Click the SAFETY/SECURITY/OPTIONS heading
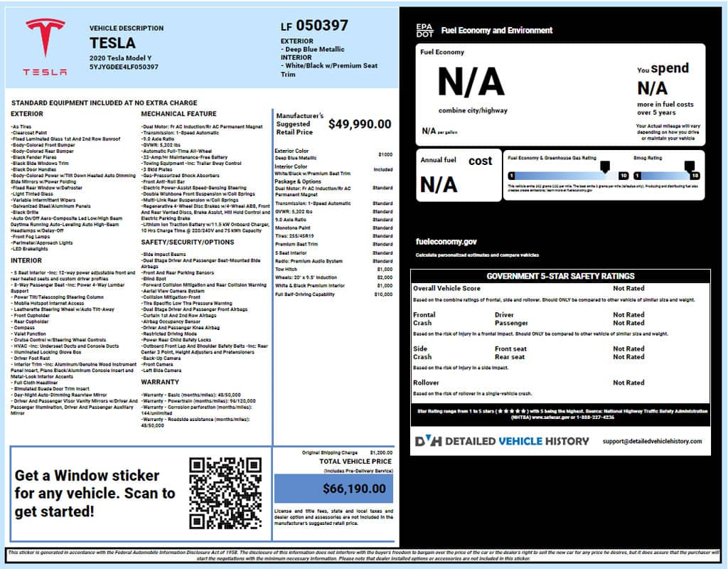The image size is (728, 569). click(187, 243)
